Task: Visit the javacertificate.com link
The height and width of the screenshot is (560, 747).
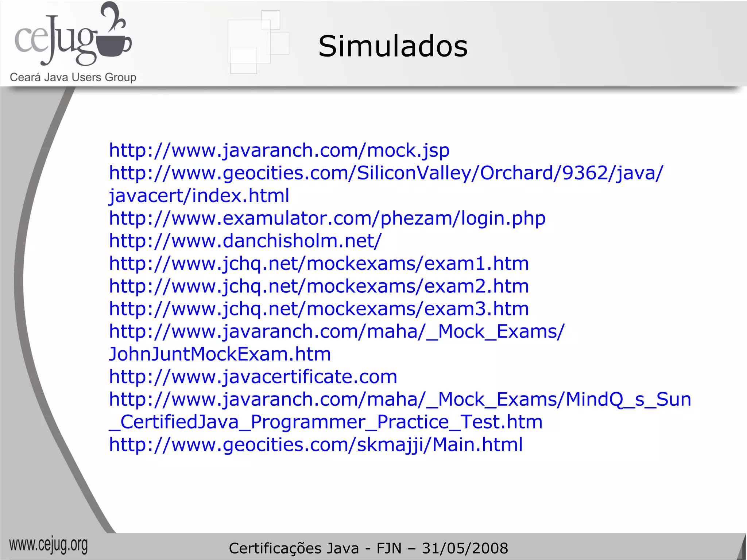Action: [253, 376]
